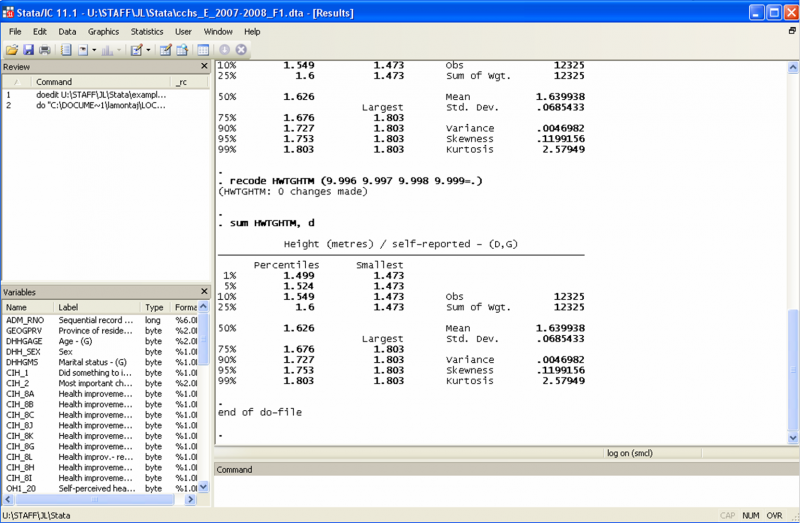Click the Log begin/close icon

click(65, 49)
